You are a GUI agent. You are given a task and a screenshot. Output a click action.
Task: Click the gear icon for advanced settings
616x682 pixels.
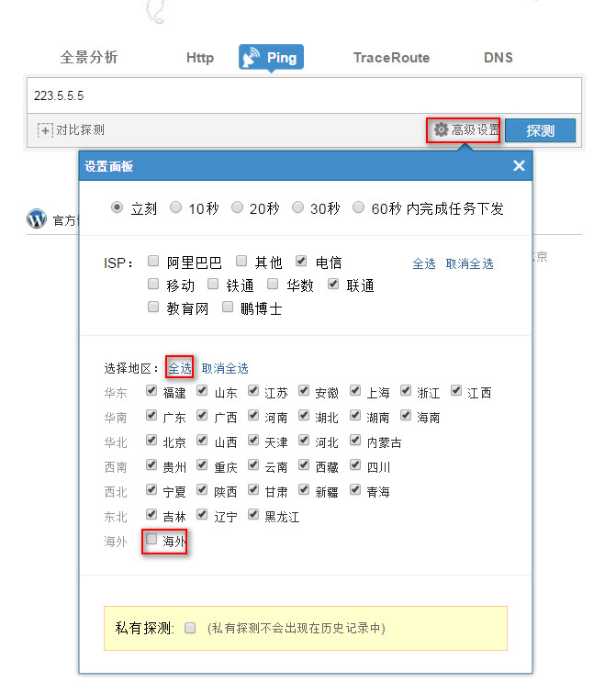[441, 130]
